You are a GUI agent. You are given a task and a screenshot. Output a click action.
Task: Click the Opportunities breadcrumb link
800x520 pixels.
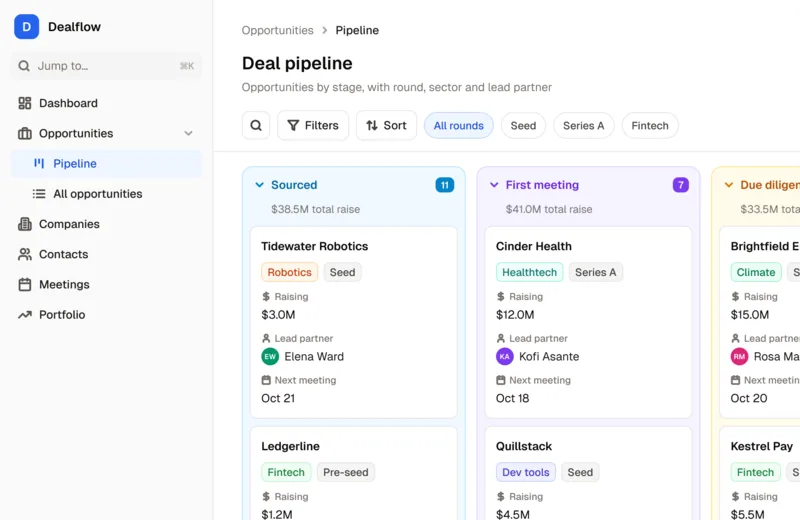pos(278,30)
